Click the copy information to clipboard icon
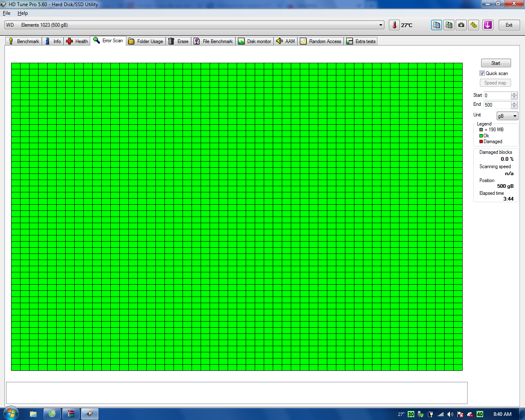This screenshot has width=525, height=420. [x=436, y=25]
